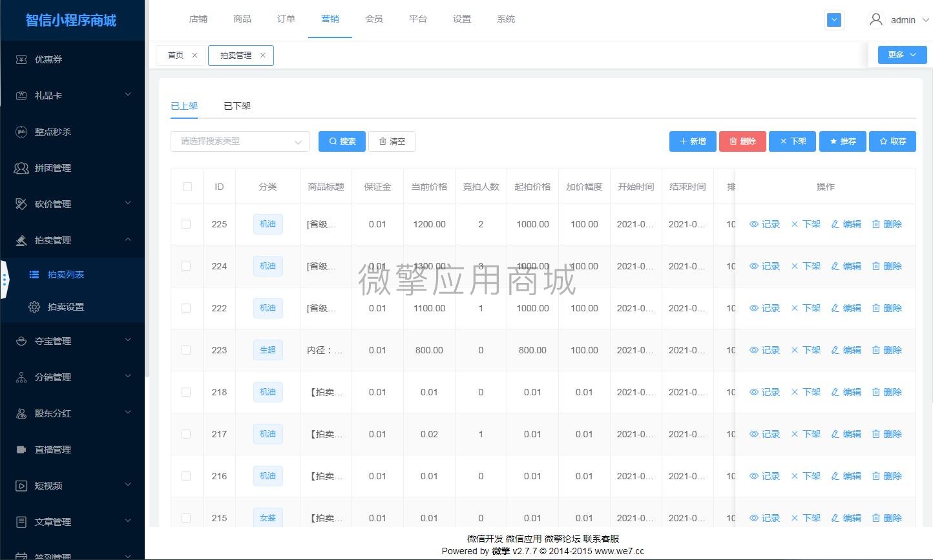This screenshot has width=933, height=560.
Task: Click the 清空 clear button
Action: point(392,141)
